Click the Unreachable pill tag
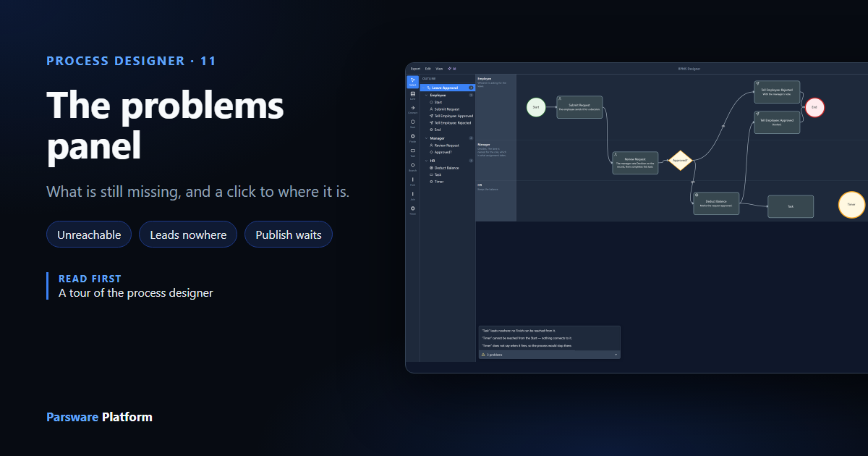The image size is (868, 456). [x=89, y=235]
